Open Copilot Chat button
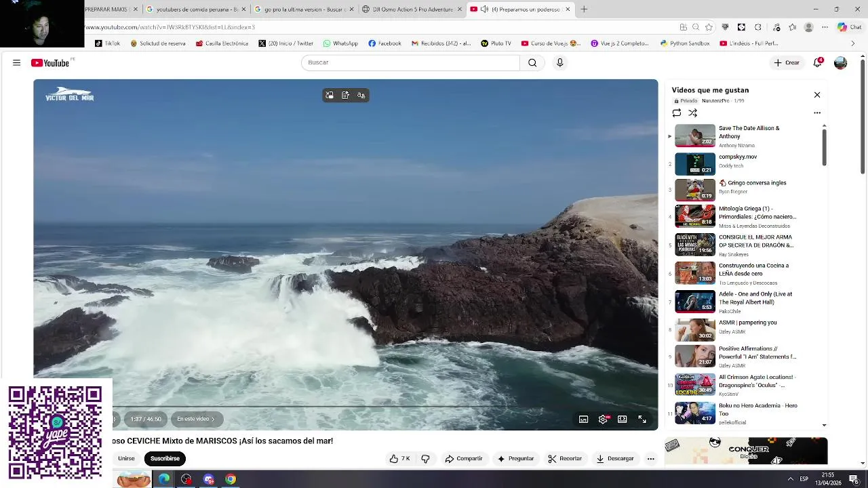 click(848, 27)
